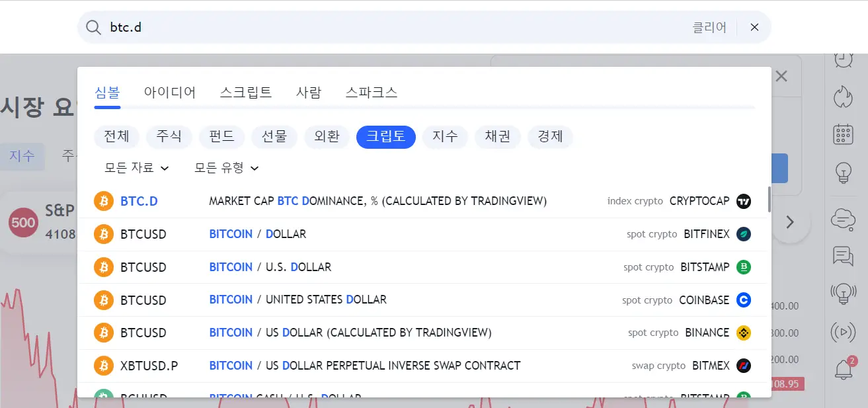868x408 pixels.
Task: Select the 경제 filter chip
Action: [551, 137]
